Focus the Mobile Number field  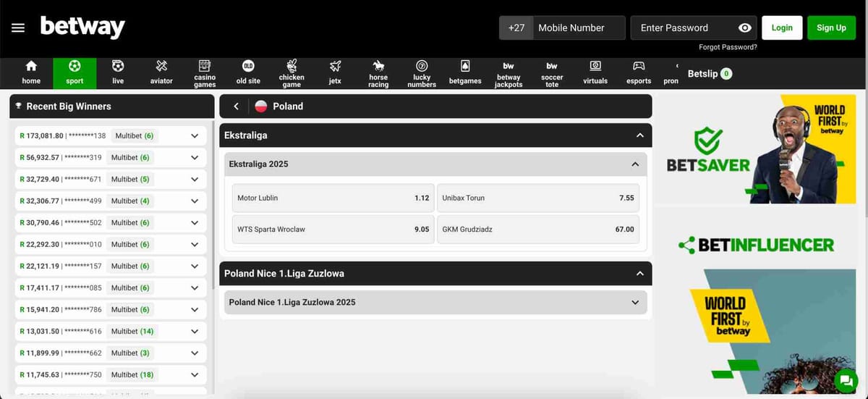pyautogui.click(x=579, y=28)
